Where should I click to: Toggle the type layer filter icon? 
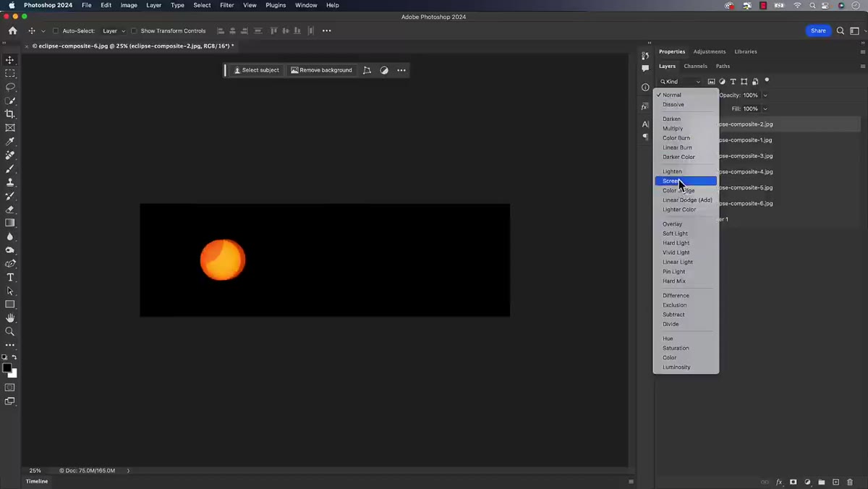click(733, 82)
